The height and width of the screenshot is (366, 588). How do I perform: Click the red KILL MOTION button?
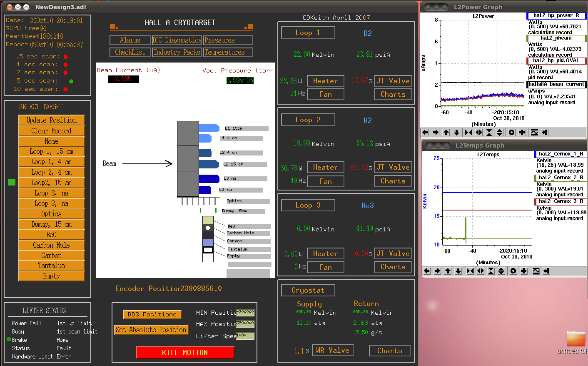pos(185,353)
